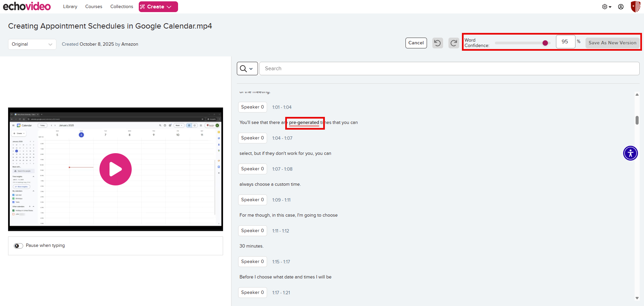Viewport: 644px width, 306px height.
Task: Navigate to Collections
Action: click(122, 7)
